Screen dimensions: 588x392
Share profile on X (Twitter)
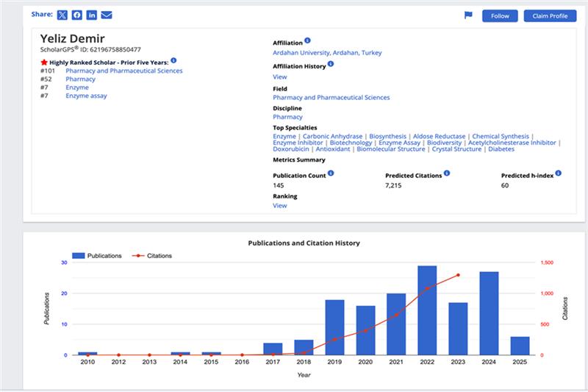[x=62, y=15]
